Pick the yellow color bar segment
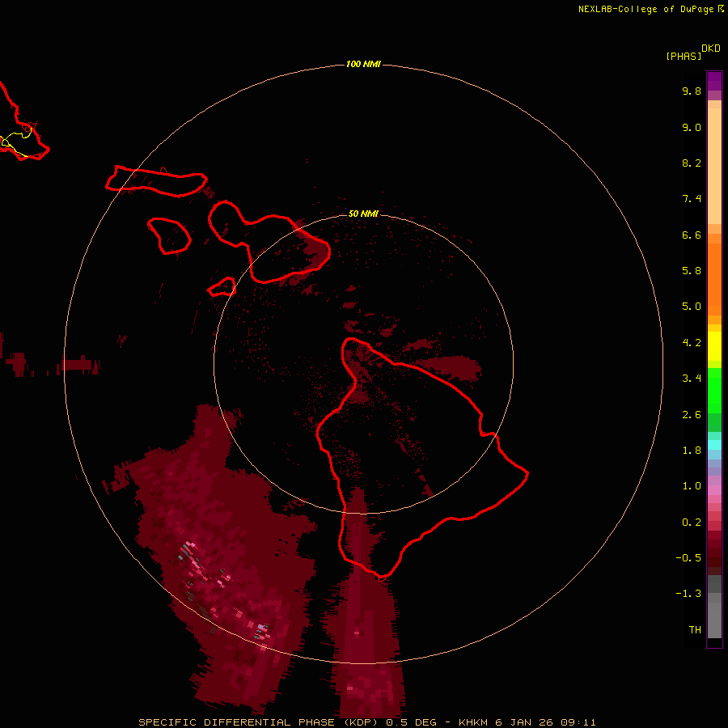Image resolution: width=728 pixels, height=728 pixels. point(714,346)
